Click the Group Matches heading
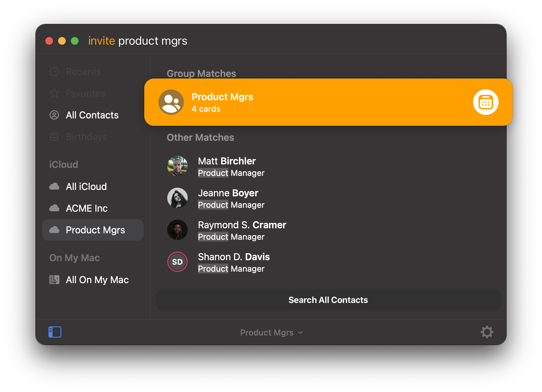This screenshot has height=392, width=542. coord(201,73)
